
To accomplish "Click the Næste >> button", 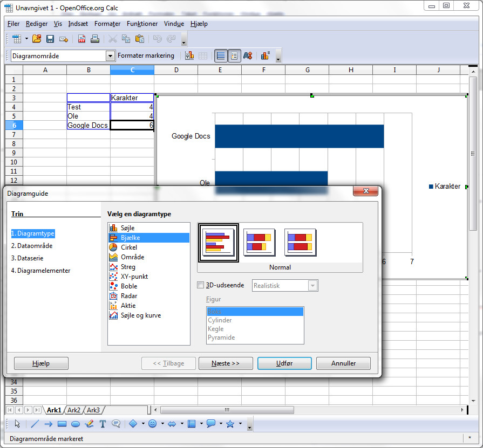I will tap(226, 363).
